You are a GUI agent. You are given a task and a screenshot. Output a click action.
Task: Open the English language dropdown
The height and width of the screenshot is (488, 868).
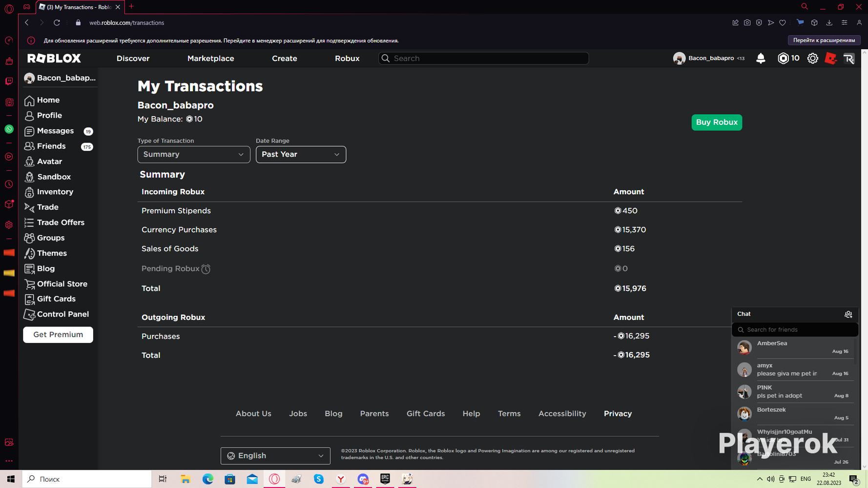(275, 456)
